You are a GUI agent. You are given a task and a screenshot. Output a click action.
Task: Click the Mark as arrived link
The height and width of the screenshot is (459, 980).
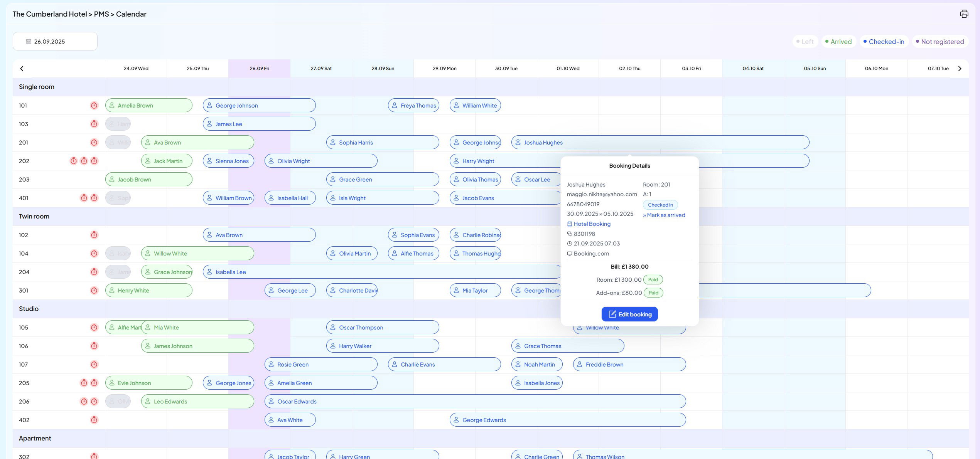pyautogui.click(x=664, y=215)
